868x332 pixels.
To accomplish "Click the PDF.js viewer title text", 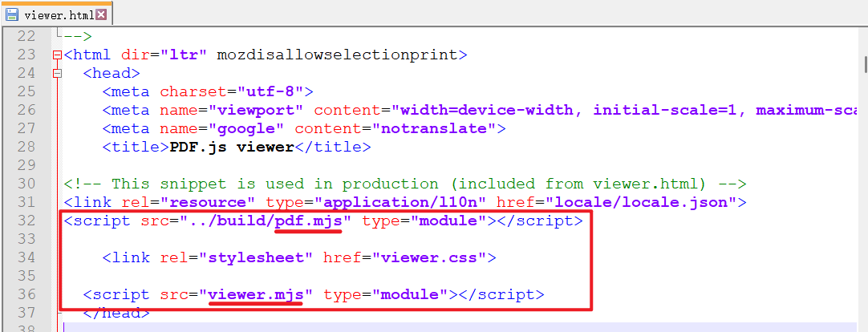I will (232, 147).
